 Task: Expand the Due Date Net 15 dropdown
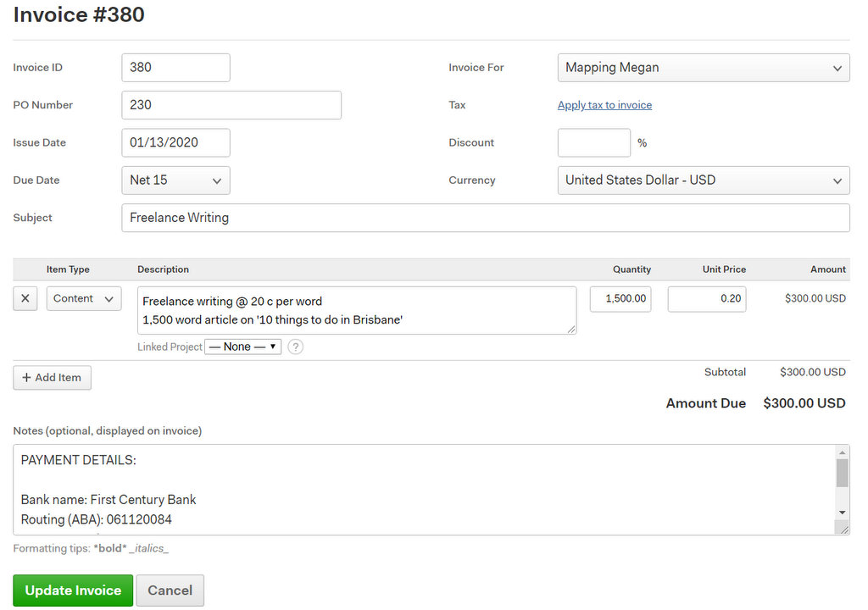click(x=175, y=180)
